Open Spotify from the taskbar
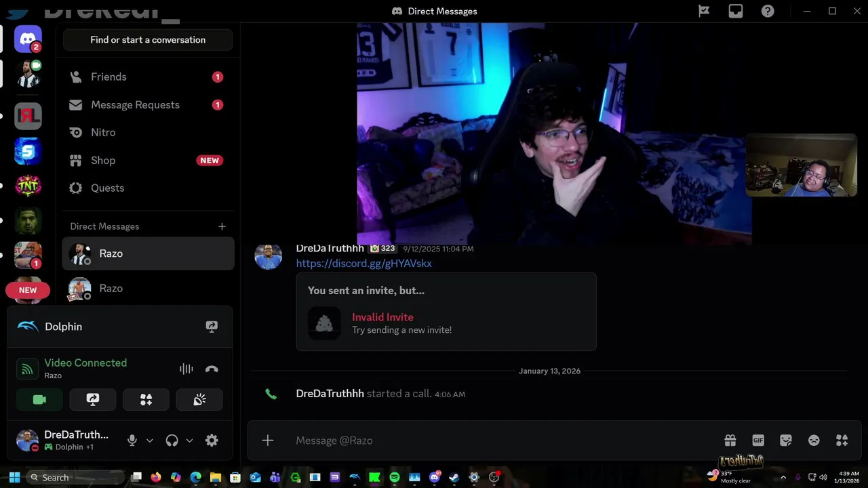Viewport: 868px width, 488px height. (395, 477)
